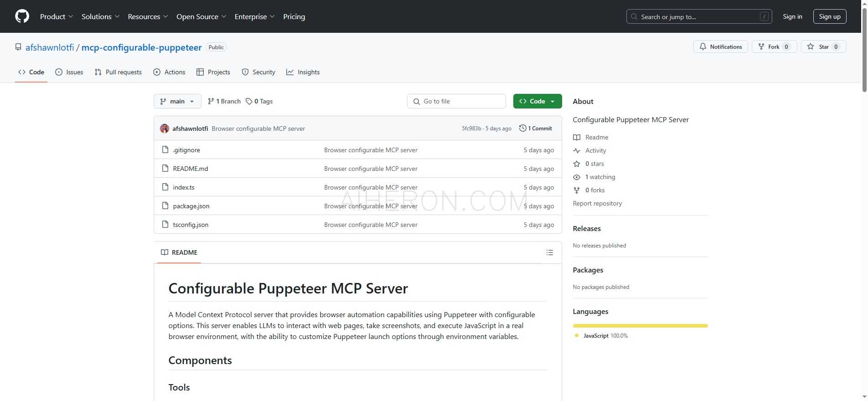Click the file icon for index.ts
Image resolution: width=868 pixels, height=401 pixels.
pos(165,187)
